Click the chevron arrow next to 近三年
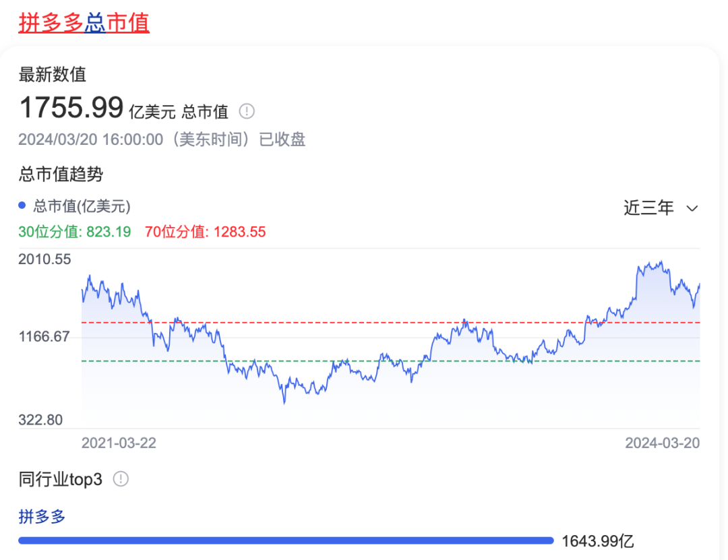728x560 pixels. click(692, 208)
